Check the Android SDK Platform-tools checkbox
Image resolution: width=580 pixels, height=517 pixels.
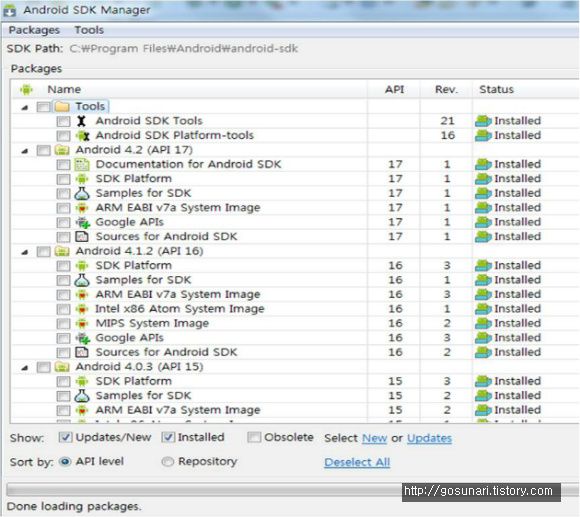coord(63,136)
